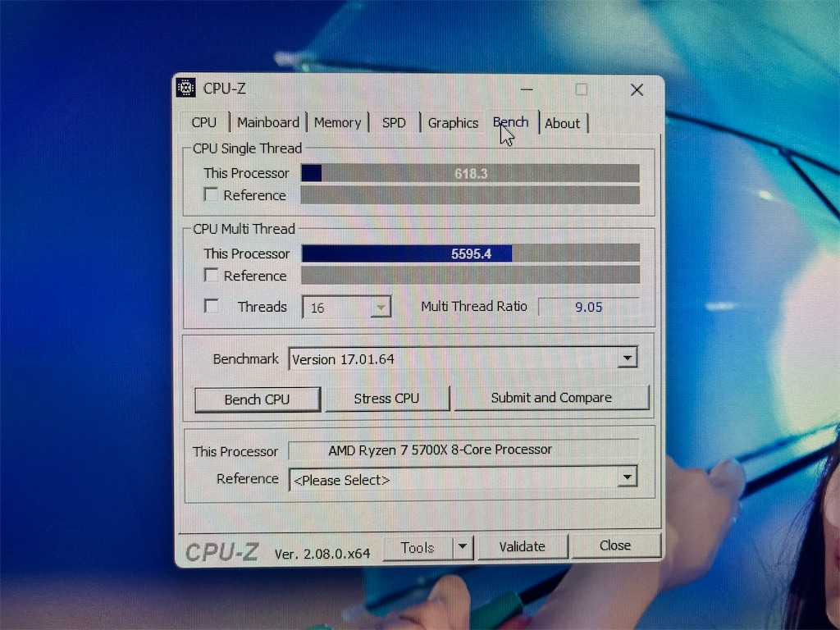Close the CPU-Z window with X

[x=637, y=89]
